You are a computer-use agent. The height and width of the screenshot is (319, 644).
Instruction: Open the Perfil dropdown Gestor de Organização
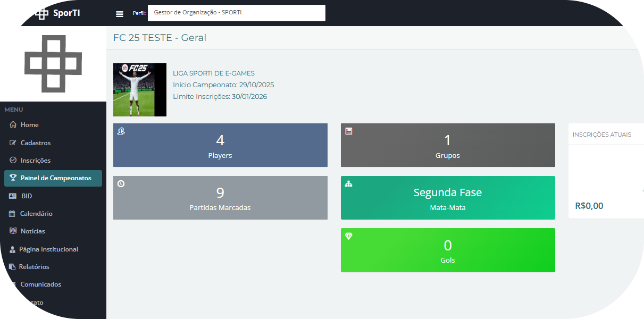tap(236, 13)
